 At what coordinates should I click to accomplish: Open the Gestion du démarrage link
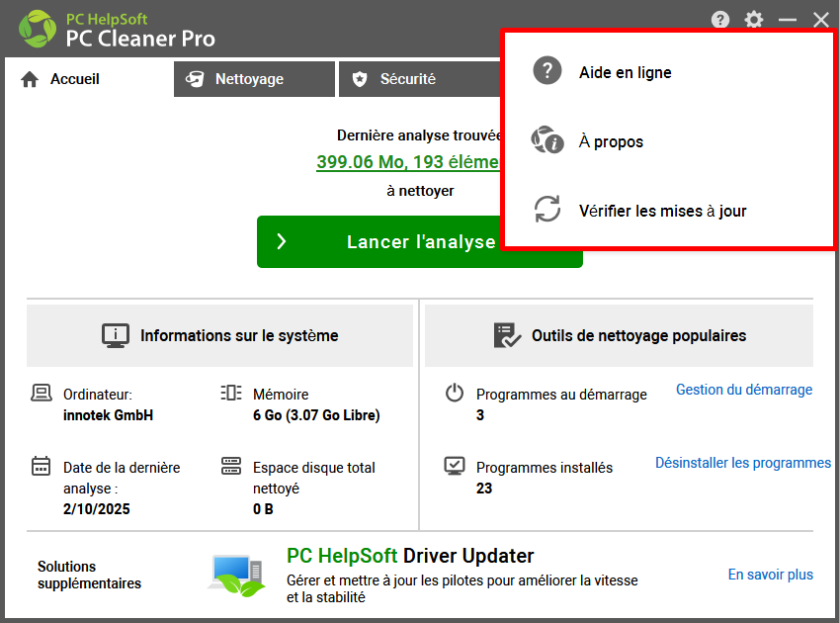(x=744, y=390)
